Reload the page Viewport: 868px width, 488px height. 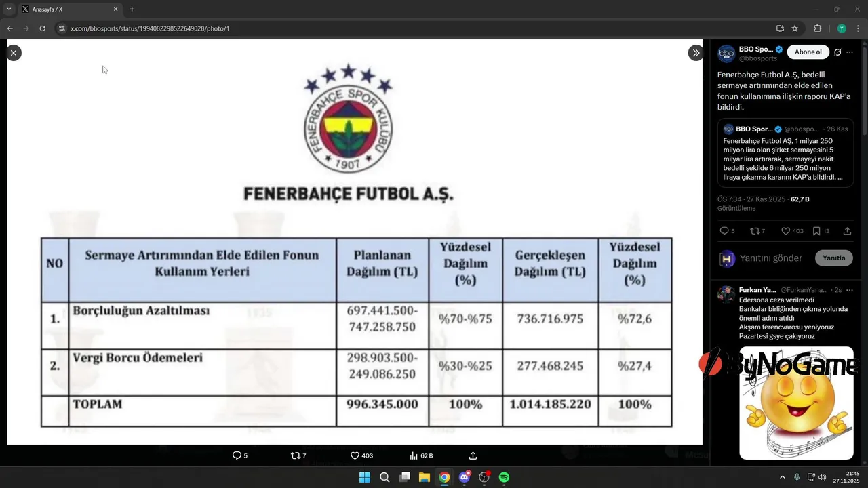pos(42,28)
